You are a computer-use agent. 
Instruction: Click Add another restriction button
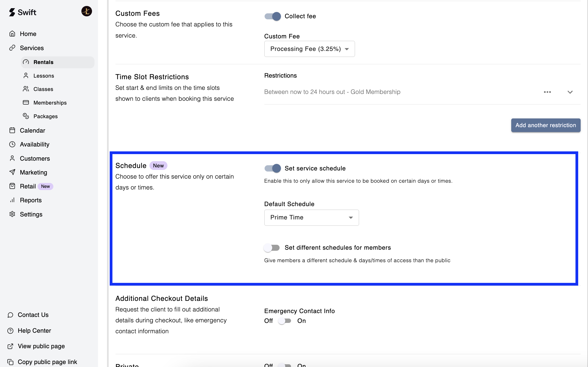pos(546,125)
